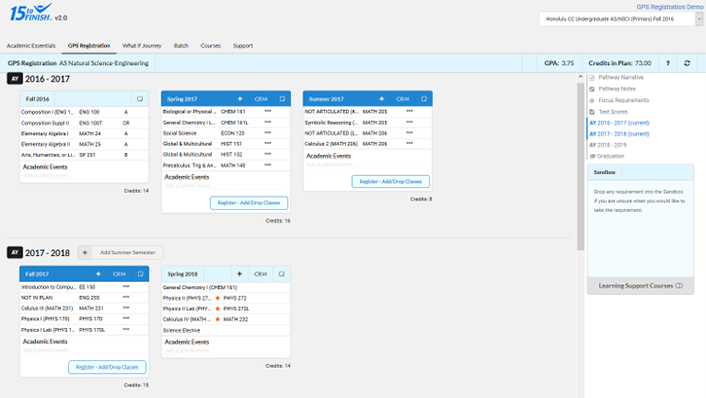The image size is (706, 398).
Task: Click the Pathway Narrative icon
Action: tap(593, 77)
